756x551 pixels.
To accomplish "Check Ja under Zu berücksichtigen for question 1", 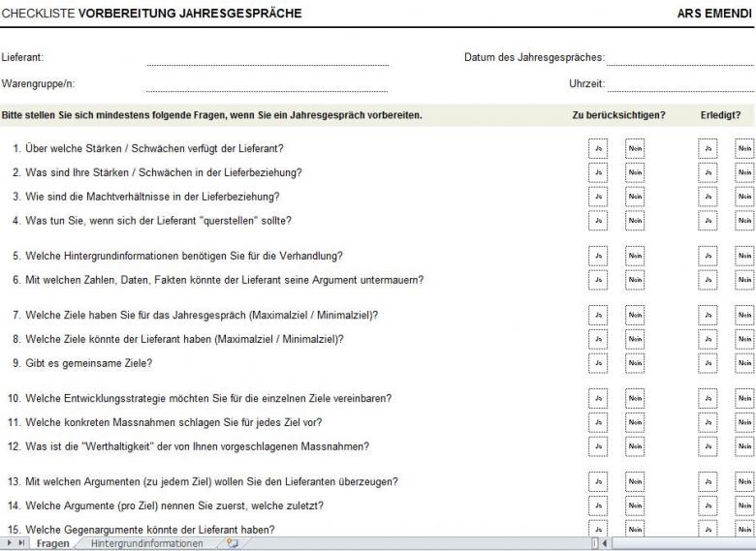I will 599,148.
